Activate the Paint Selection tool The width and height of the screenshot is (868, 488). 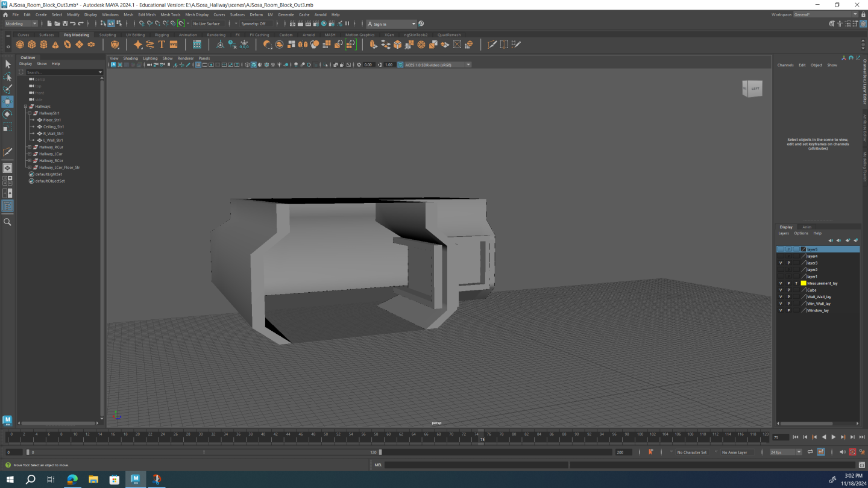(7, 89)
